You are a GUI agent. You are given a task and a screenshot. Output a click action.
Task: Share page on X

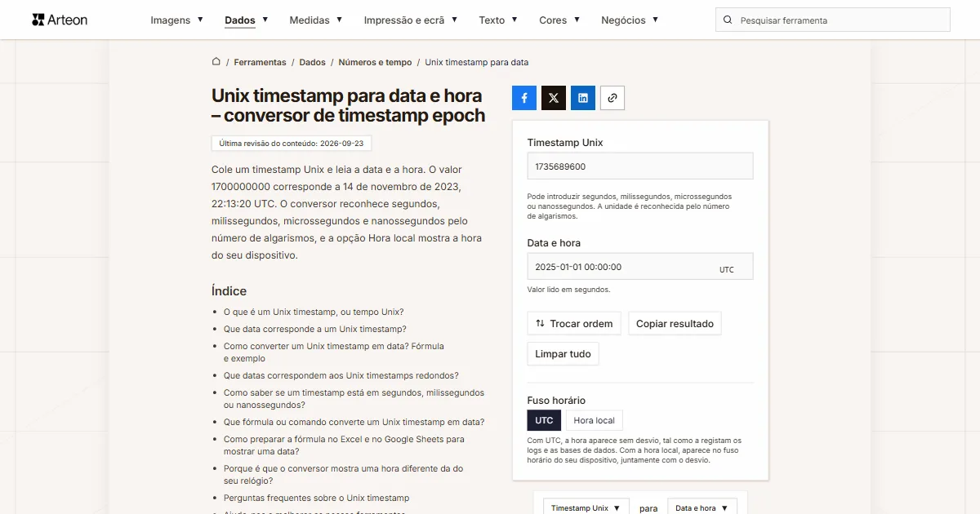coord(554,98)
